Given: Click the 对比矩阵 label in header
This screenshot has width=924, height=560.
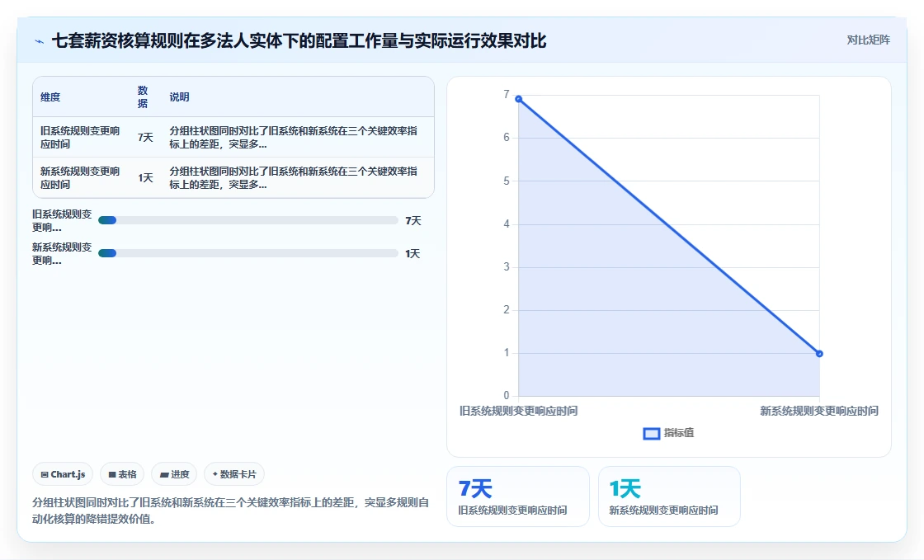Looking at the screenshot, I should pos(868,40).
